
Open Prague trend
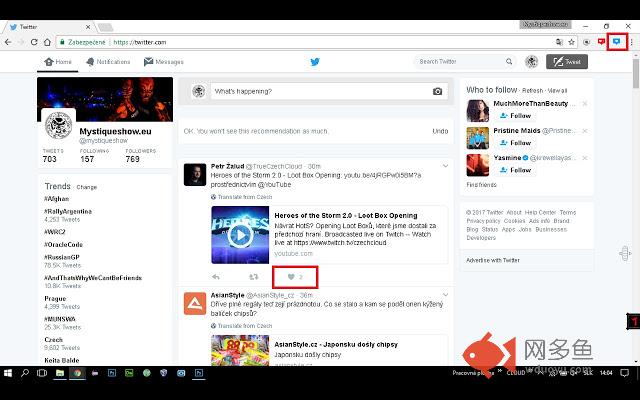[55, 298]
